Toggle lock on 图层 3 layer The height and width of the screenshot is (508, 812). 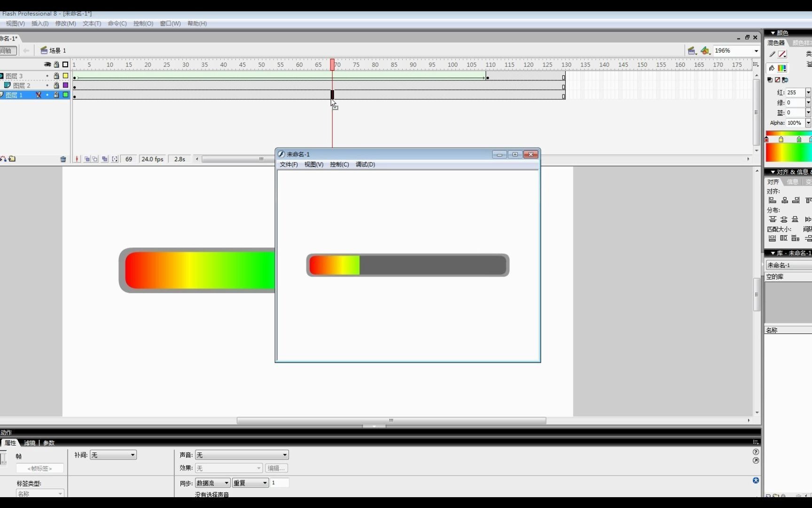coord(56,76)
